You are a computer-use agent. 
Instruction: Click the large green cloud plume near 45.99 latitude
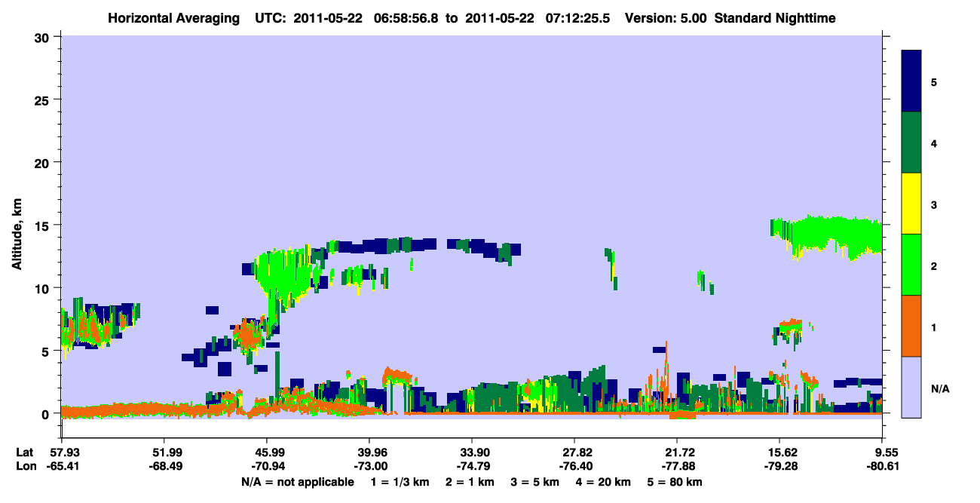click(x=284, y=278)
